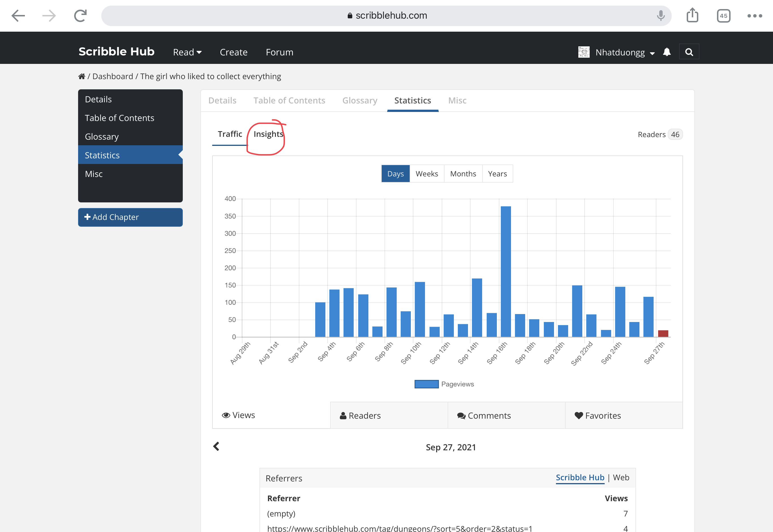Switch chart range to Years
The height and width of the screenshot is (532, 773).
pyautogui.click(x=497, y=174)
